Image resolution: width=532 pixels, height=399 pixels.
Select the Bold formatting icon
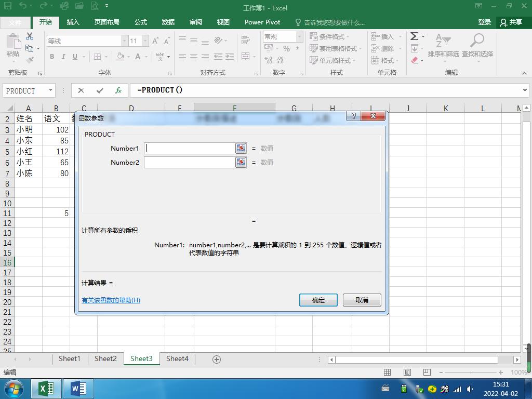tap(52, 56)
